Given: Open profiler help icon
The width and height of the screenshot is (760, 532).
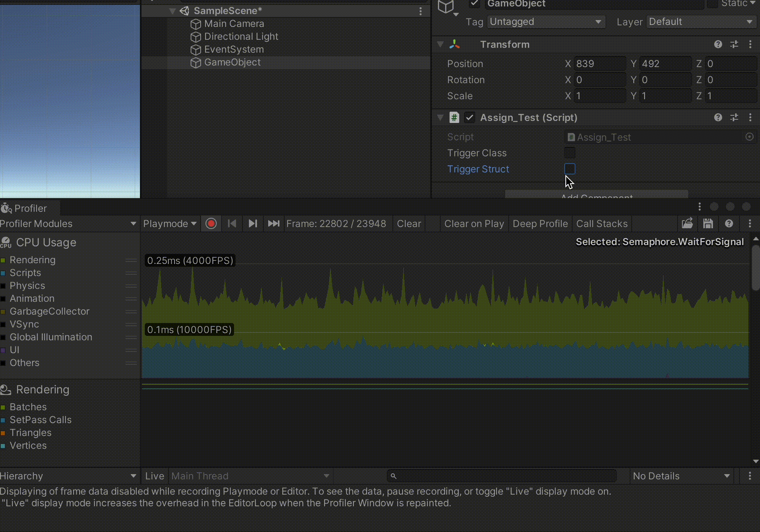Looking at the screenshot, I should tap(729, 223).
